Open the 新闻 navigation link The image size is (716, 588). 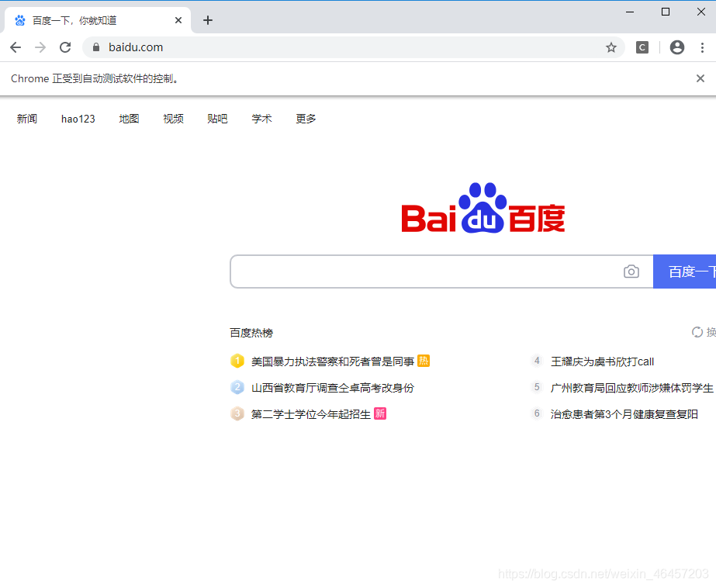coord(27,119)
